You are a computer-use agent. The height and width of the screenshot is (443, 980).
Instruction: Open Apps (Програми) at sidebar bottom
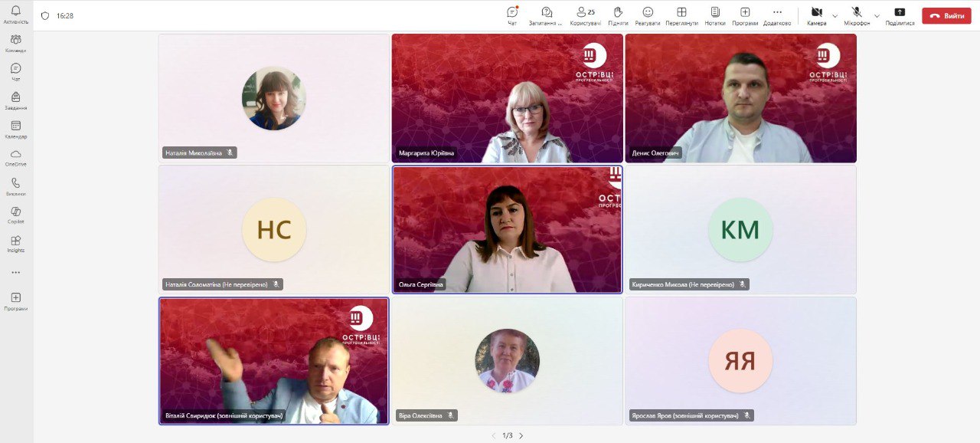[16, 301]
